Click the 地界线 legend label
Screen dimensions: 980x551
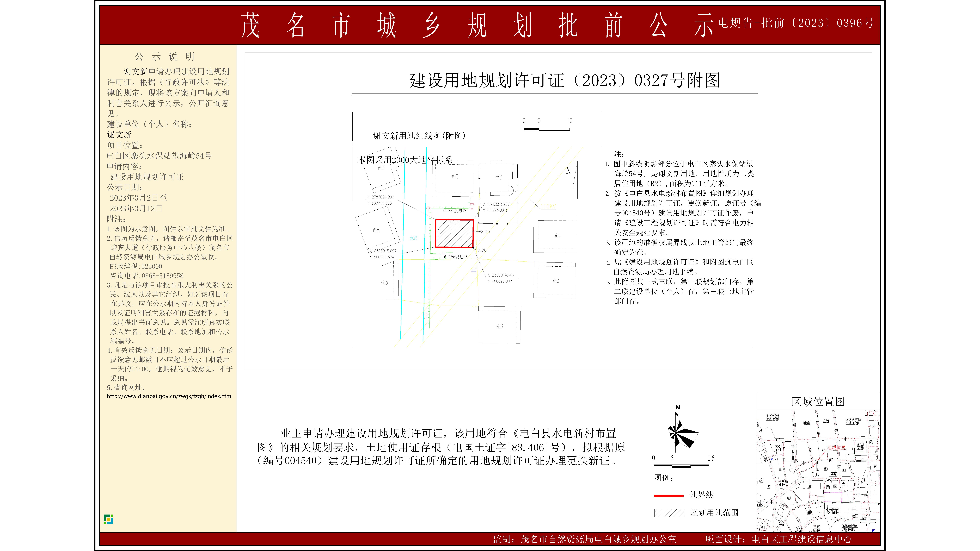[x=702, y=495]
